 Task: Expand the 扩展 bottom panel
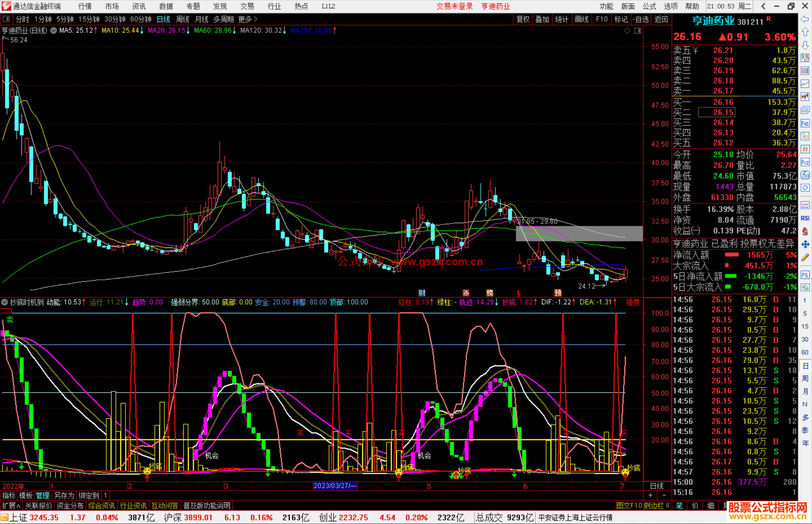(11, 506)
